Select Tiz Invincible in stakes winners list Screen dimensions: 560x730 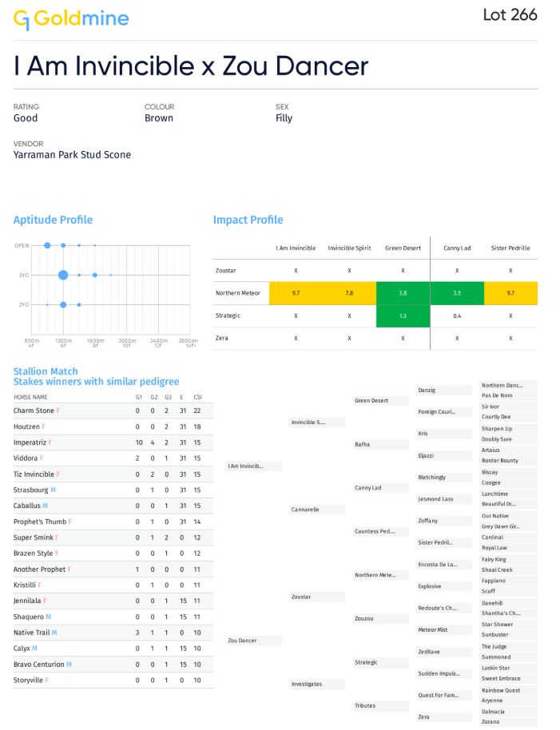[34, 474]
